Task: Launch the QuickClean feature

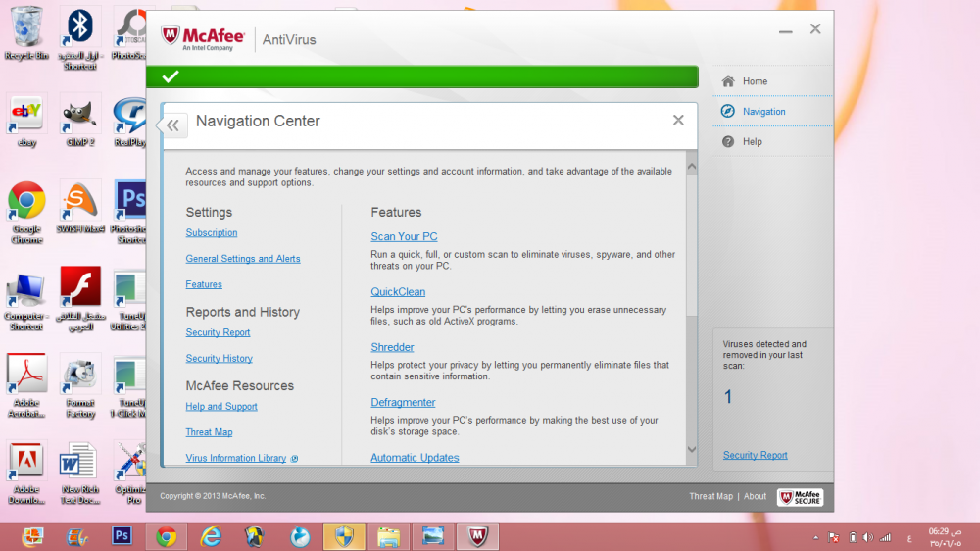Action: click(398, 292)
